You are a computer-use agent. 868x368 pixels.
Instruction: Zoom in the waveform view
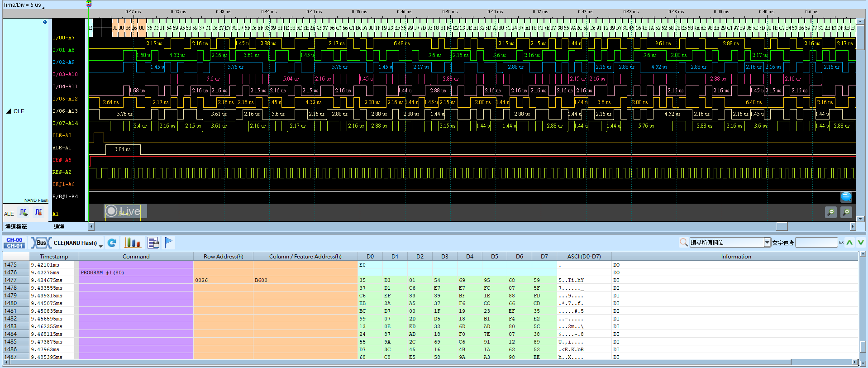pos(846,212)
